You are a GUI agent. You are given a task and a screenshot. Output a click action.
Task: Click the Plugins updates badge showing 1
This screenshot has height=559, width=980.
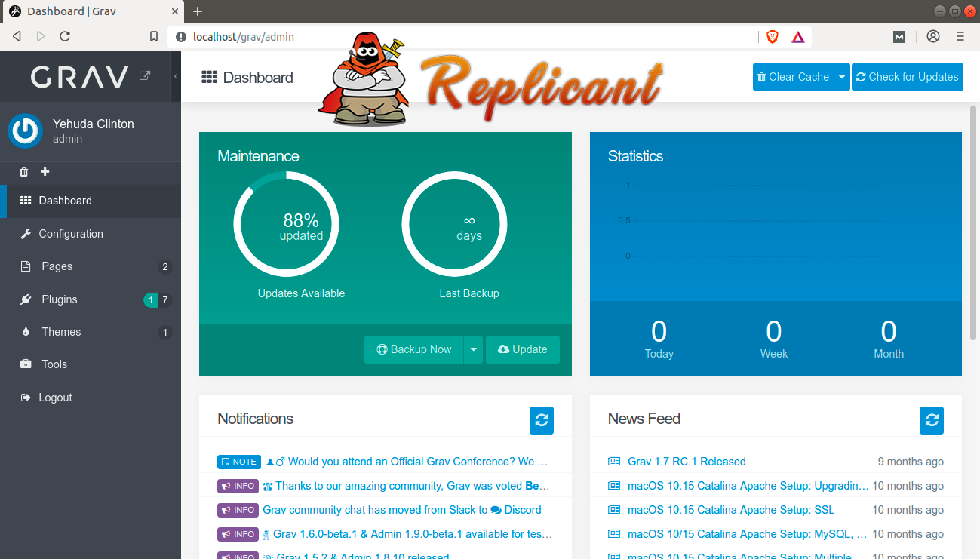151,300
